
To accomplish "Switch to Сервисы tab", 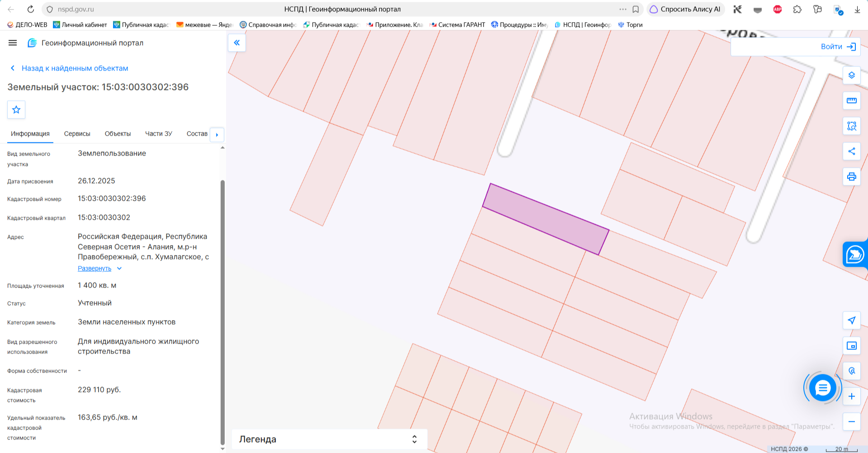I will [77, 134].
